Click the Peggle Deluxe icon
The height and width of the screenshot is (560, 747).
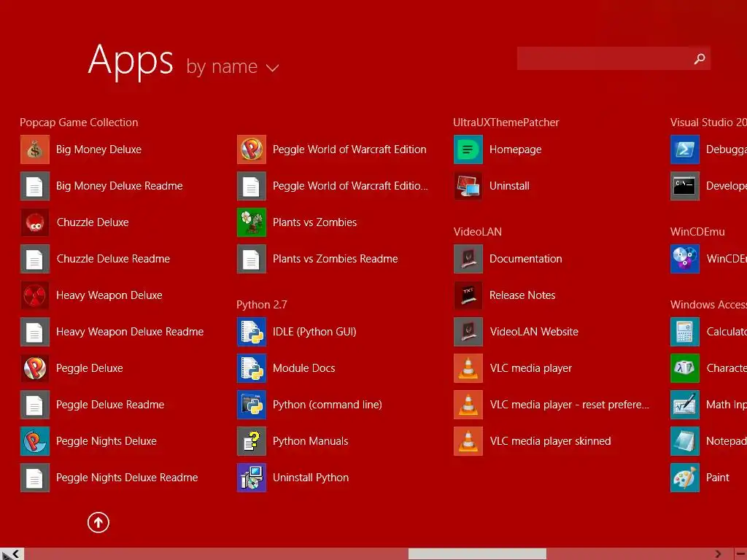(35, 368)
